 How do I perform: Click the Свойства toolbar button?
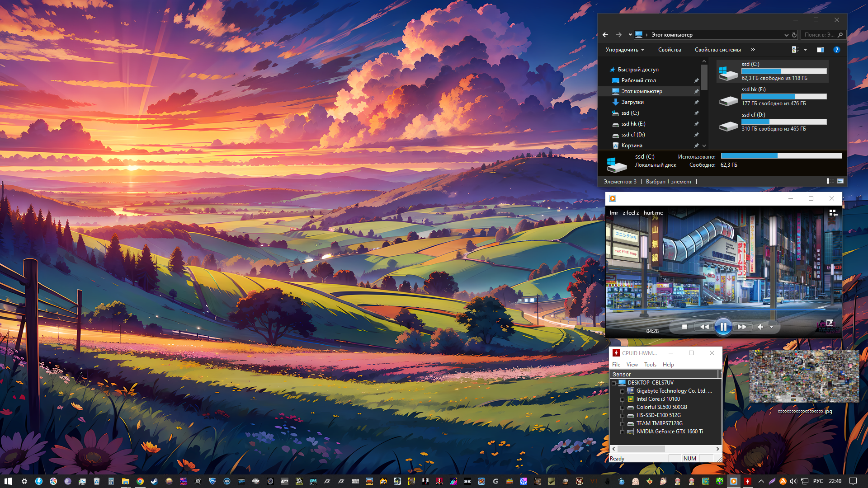pos(670,50)
